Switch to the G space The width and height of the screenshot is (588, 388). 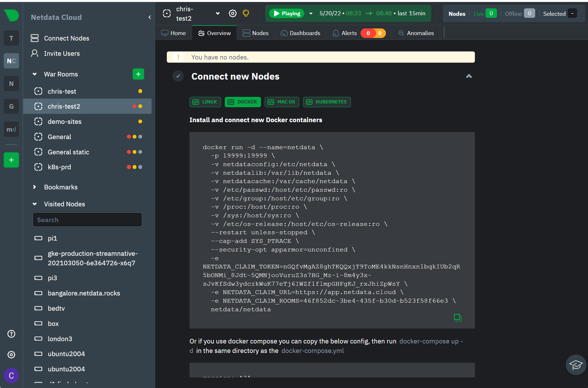pos(11,106)
